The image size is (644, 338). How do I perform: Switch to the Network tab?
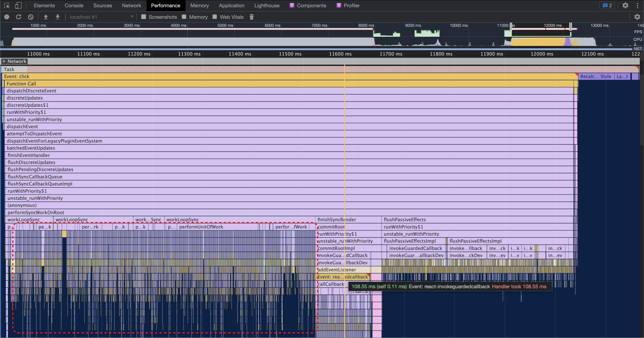(131, 5)
